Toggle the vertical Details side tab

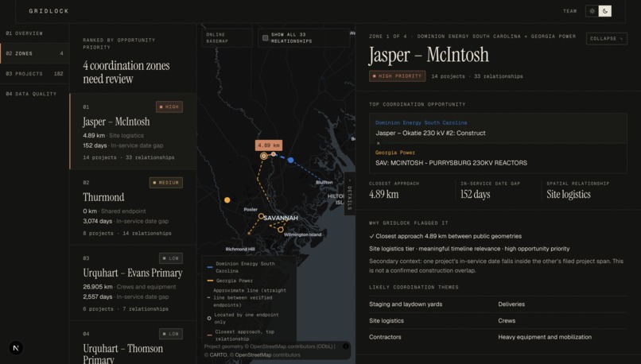349,196
